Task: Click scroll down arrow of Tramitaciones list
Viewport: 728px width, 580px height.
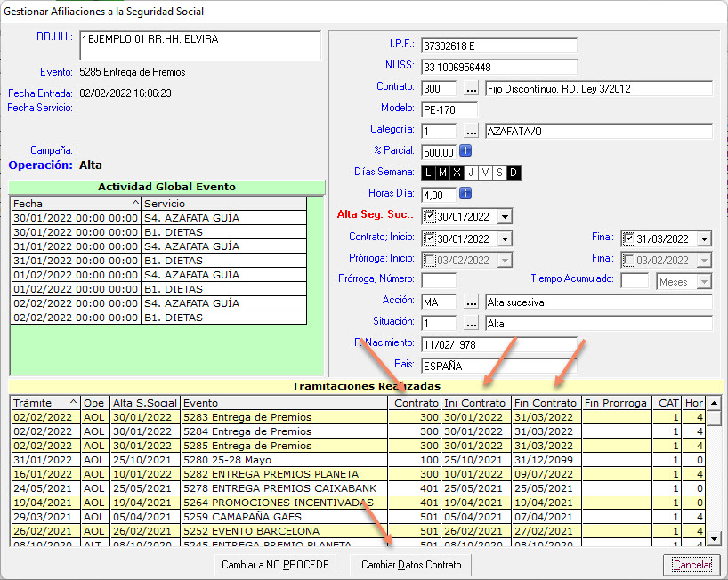Action: pyautogui.click(x=714, y=539)
